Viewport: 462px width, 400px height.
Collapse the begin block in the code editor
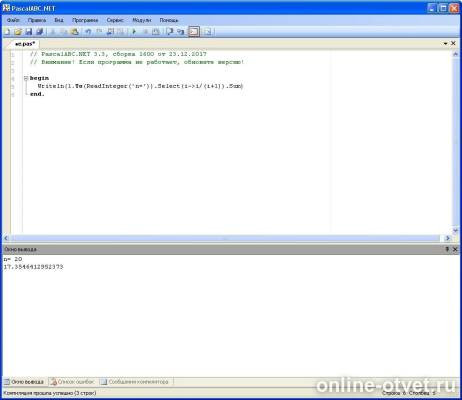pos(26,78)
